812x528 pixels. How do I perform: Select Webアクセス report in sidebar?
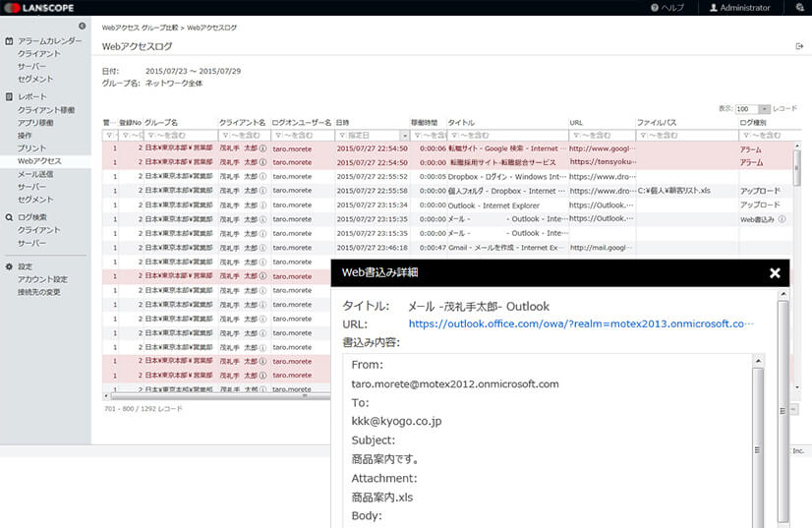pos(39,161)
